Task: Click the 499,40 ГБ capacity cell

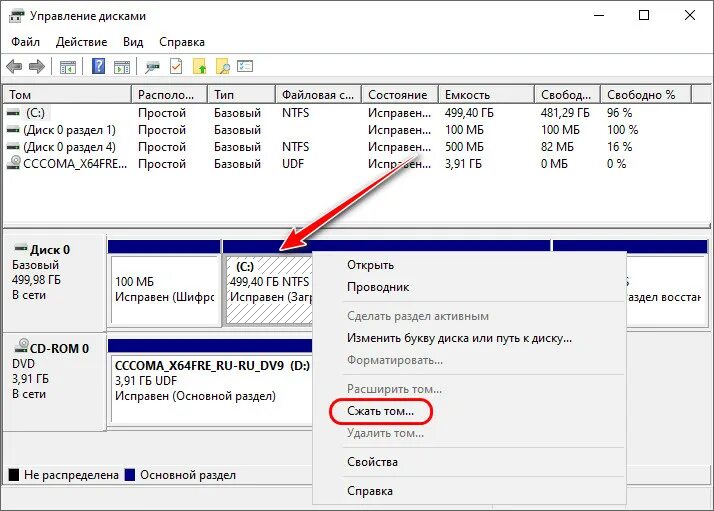Action: tap(469, 112)
